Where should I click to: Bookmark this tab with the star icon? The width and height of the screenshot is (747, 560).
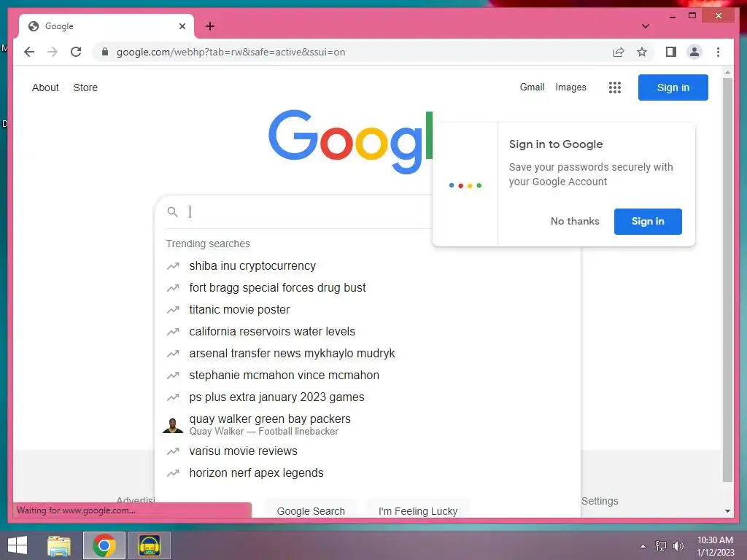642,52
